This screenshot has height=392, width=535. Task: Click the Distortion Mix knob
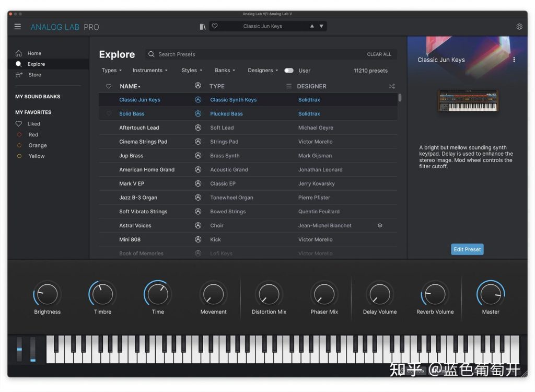tap(269, 294)
